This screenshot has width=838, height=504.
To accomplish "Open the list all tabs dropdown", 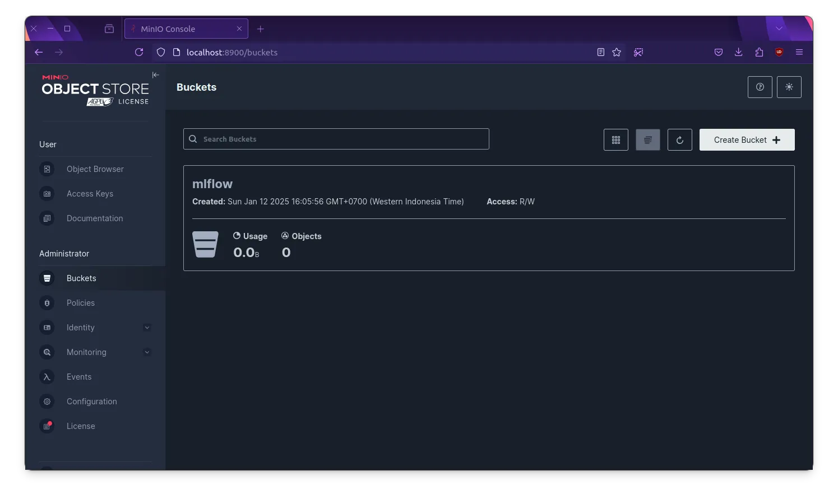I will [779, 29].
